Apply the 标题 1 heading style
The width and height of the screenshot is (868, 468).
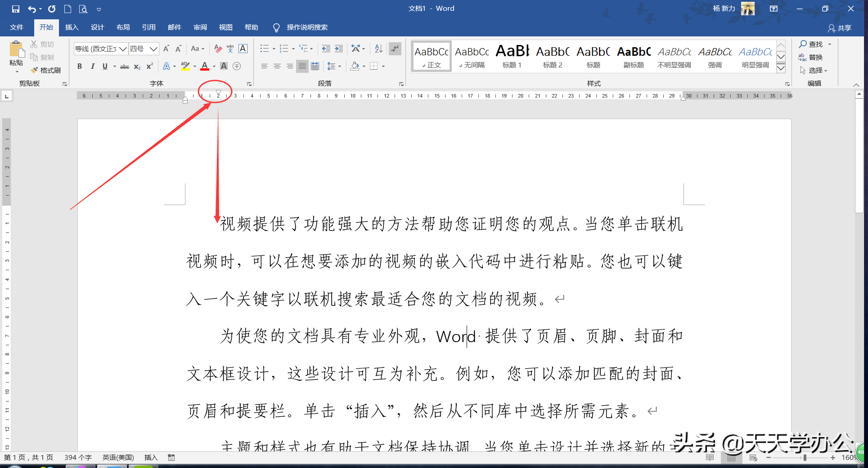tap(512, 56)
